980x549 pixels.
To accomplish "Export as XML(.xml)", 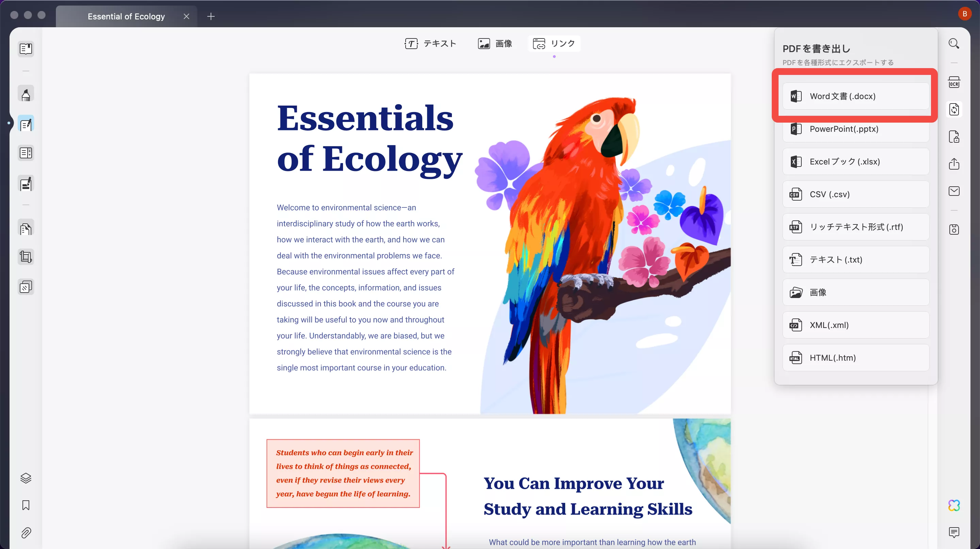I will (x=855, y=325).
